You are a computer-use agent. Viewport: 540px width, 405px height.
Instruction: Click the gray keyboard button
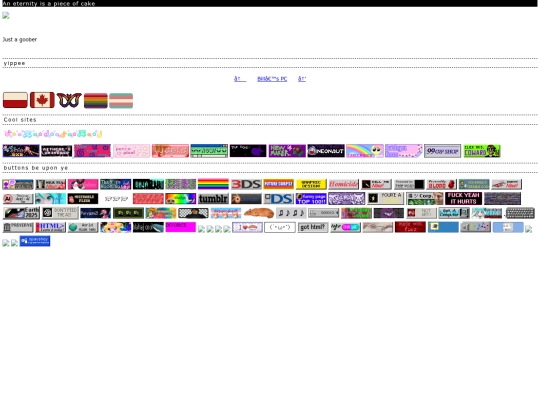[520, 213]
